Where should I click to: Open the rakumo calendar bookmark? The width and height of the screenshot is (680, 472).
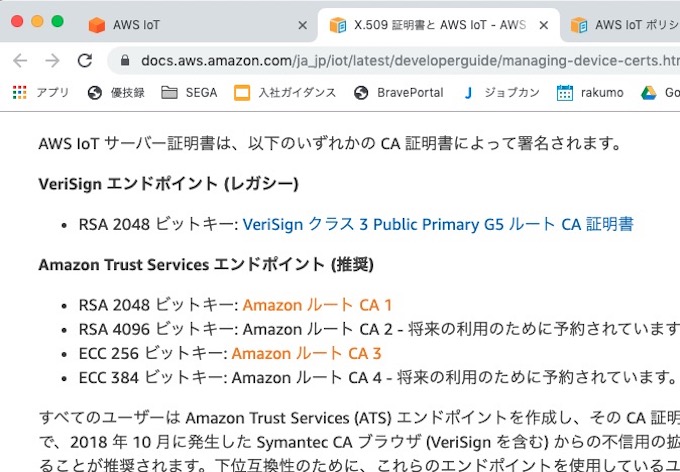(590, 92)
